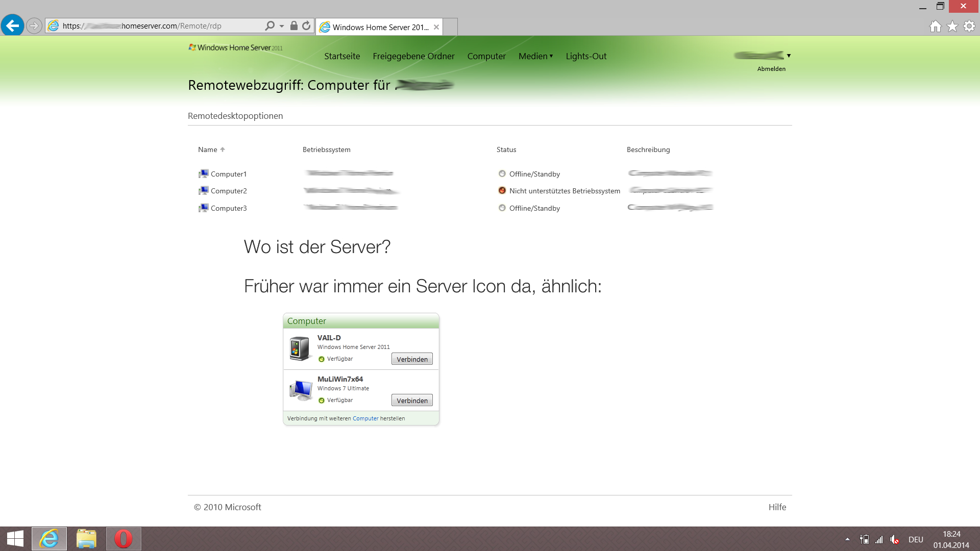Click Computer1 Offline/Standby status icon
The width and height of the screenshot is (980, 551).
tap(502, 173)
